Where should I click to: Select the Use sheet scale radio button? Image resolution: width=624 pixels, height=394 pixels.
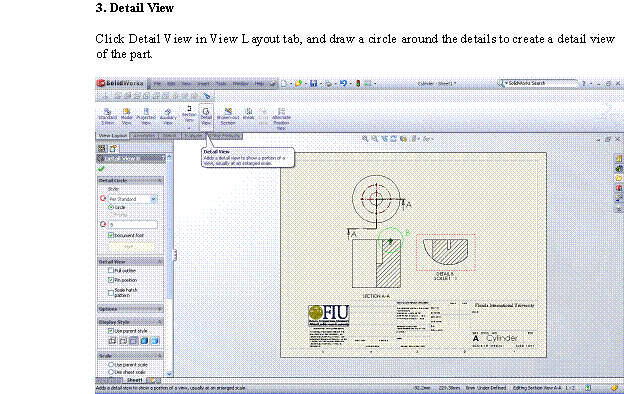111,372
